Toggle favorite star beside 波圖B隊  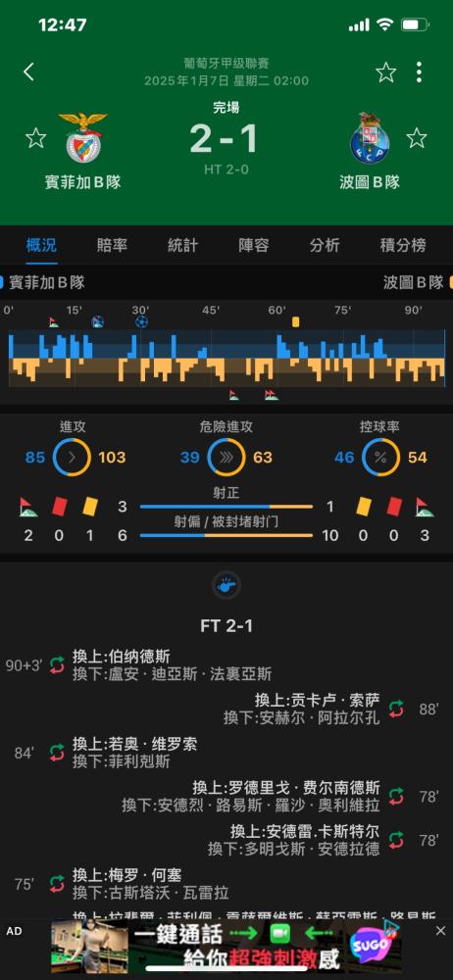coord(417,137)
